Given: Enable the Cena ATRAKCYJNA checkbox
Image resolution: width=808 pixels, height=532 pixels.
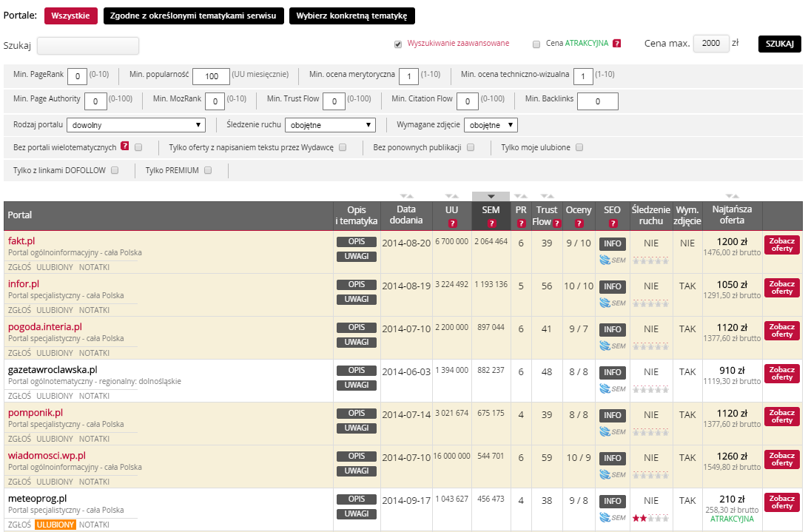Looking at the screenshot, I should 536,44.
